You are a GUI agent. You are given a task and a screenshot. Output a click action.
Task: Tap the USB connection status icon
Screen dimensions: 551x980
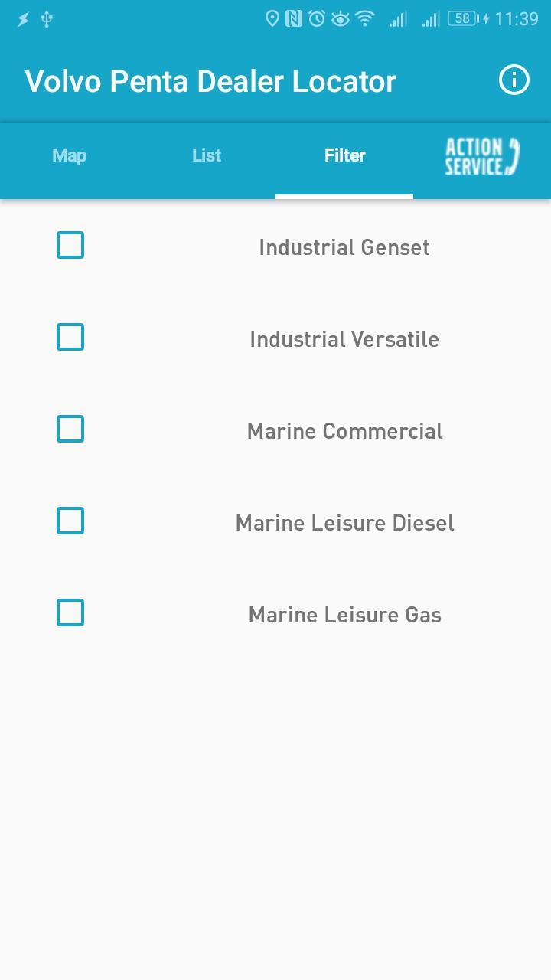pos(47,19)
